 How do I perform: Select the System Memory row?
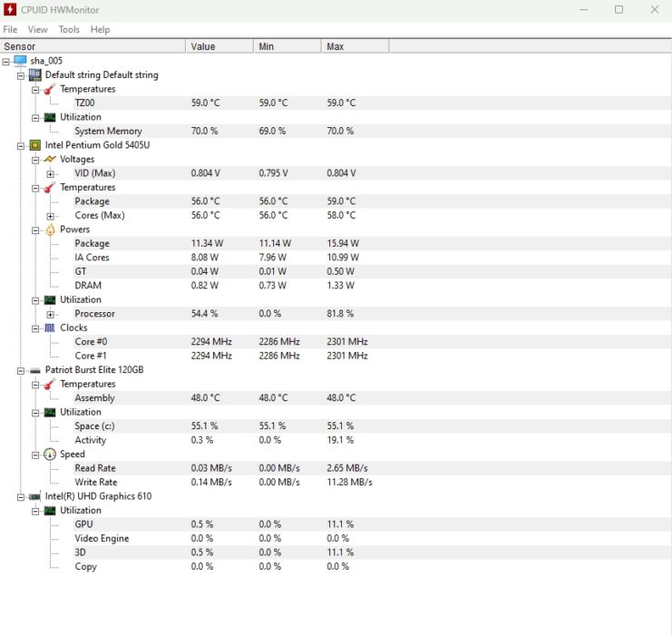[373, 132]
